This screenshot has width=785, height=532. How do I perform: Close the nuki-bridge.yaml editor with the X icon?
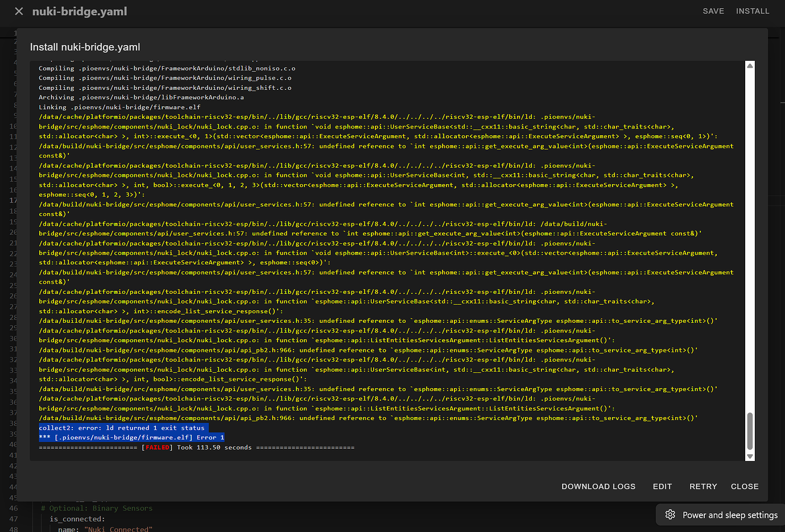point(19,11)
